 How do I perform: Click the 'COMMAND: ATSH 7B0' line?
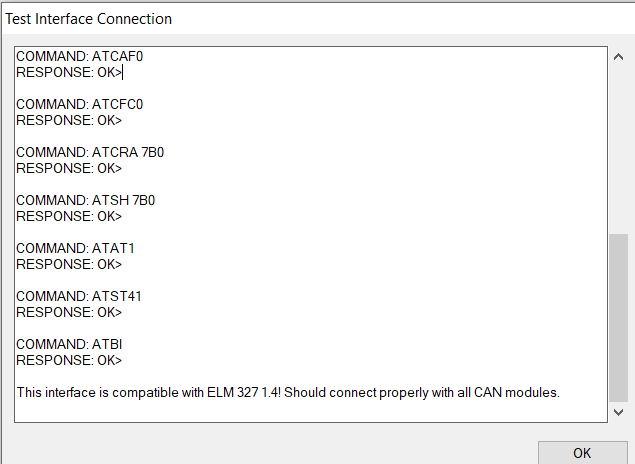point(85,200)
